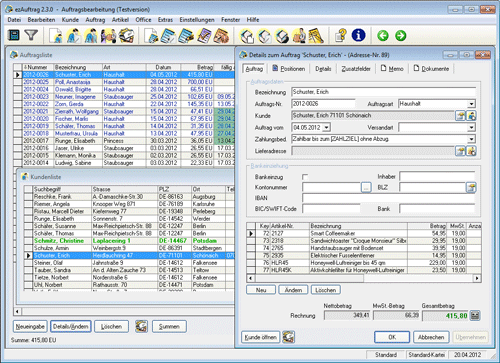This screenshot has height=363, width=500.
Task: Click the filter funnel icon in the toolbar
Action: [x=31, y=35]
